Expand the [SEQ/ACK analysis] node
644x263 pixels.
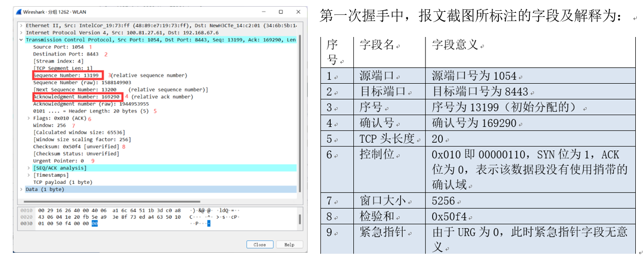[28, 168]
